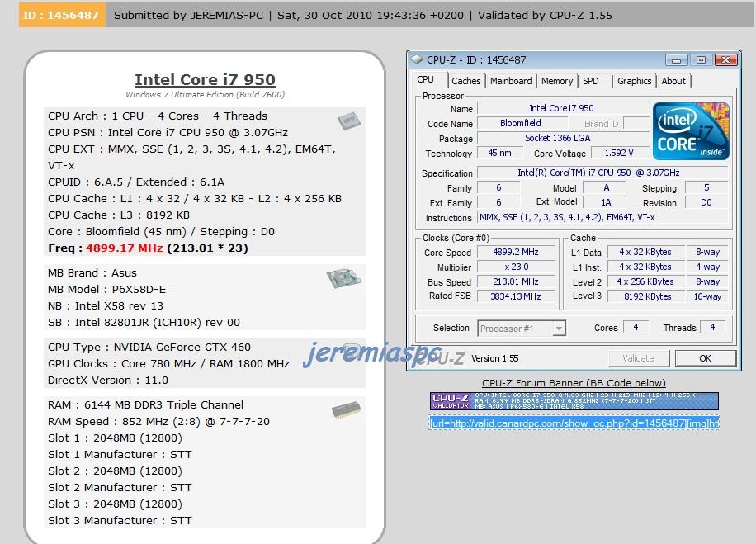
Task: Click CPU-Z Forum Banner link
Action: pos(574,383)
